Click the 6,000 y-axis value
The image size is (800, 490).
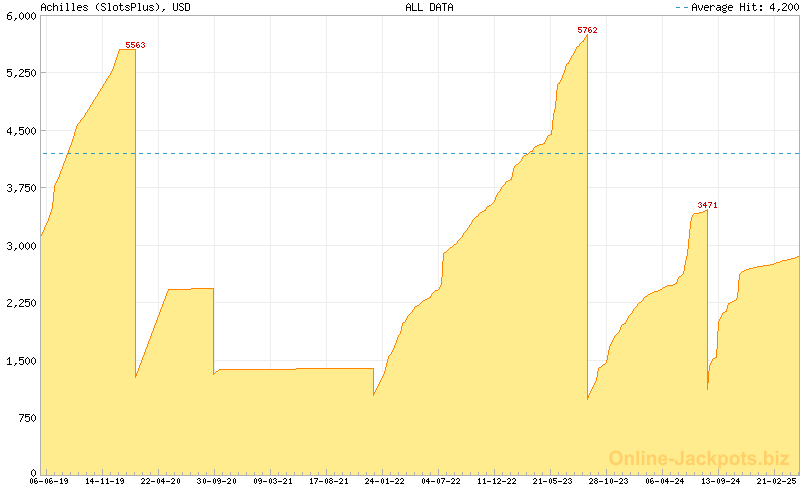coord(20,16)
